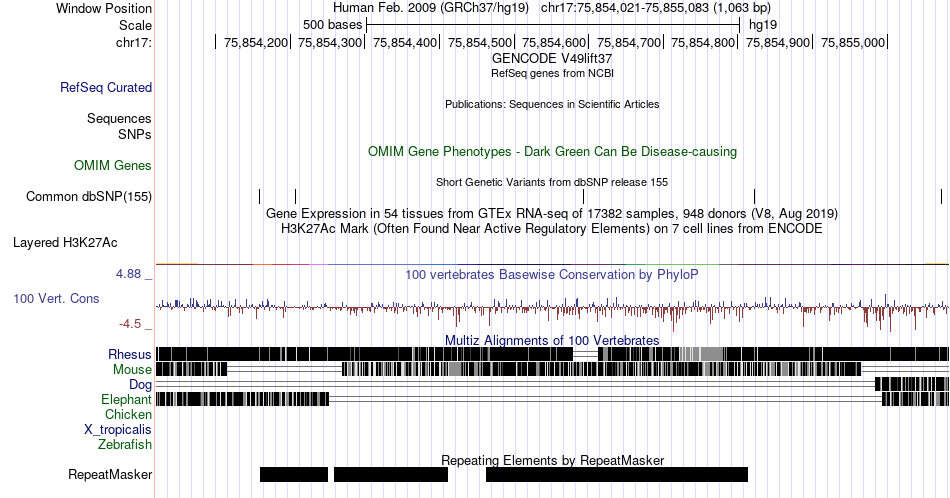The image size is (950, 498).
Task: Click the Mouse alignment bar
Action: [x=552, y=369]
